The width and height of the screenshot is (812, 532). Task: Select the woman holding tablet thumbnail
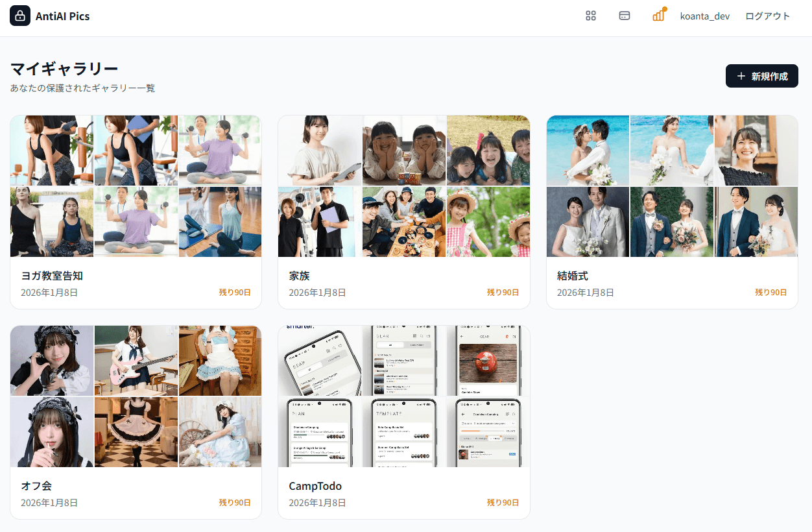pos(320,151)
